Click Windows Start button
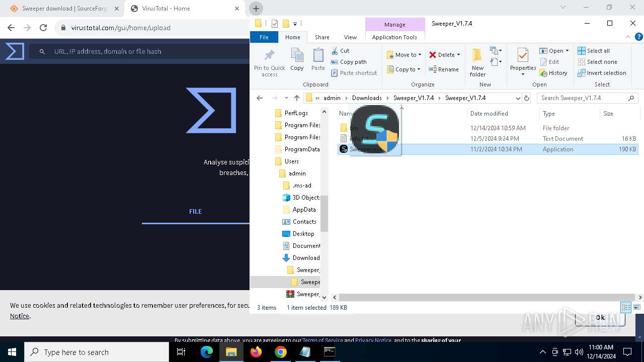 12,352
